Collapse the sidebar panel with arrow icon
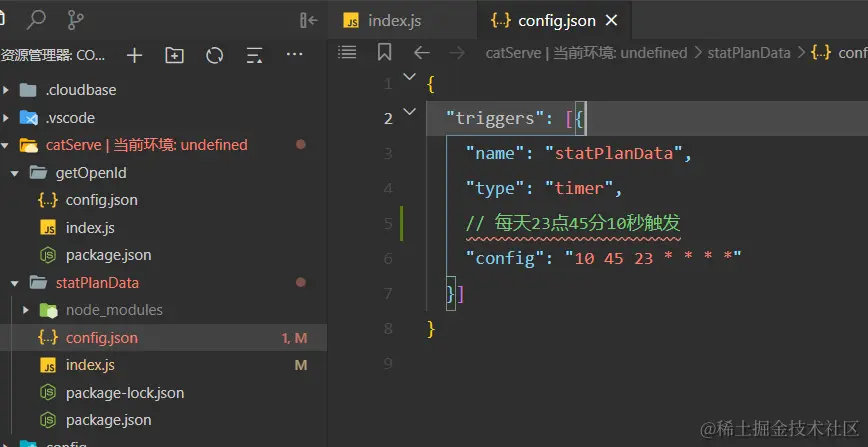 coord(308,20)
